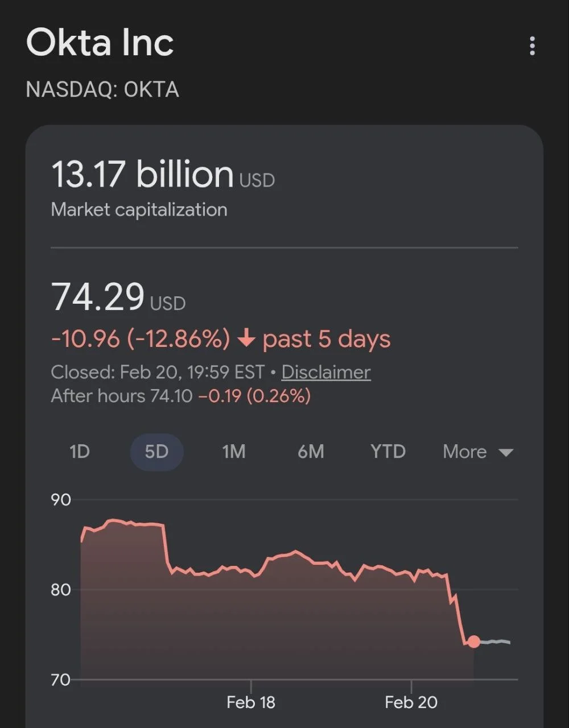Click the Feb 18 date axis label
Image resolution: width=569 pixels, height=728 pixels.
[x=251, y=702]
